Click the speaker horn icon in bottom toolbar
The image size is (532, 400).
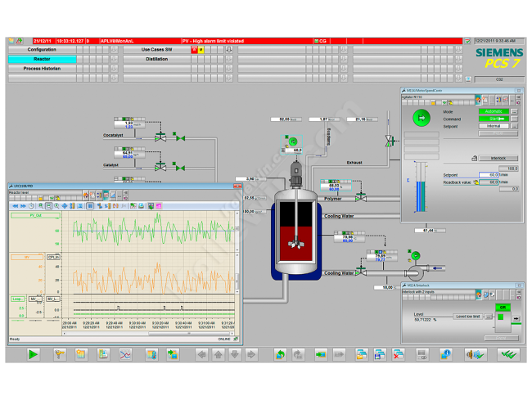pos(476,354)
